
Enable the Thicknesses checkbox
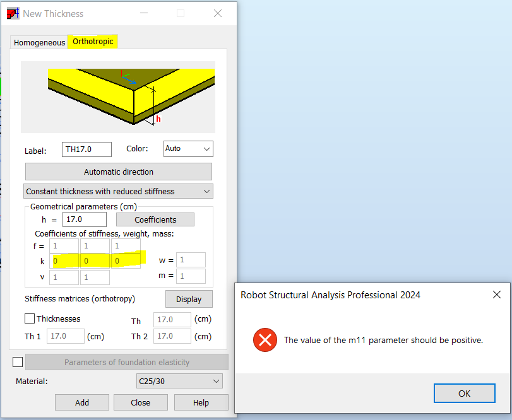30,318
